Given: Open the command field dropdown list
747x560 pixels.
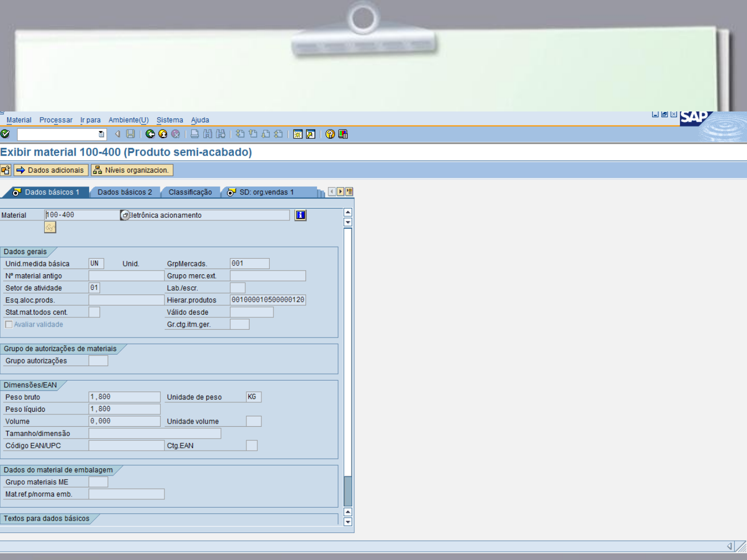Looking at the screenshot, I should coord(102,134).
